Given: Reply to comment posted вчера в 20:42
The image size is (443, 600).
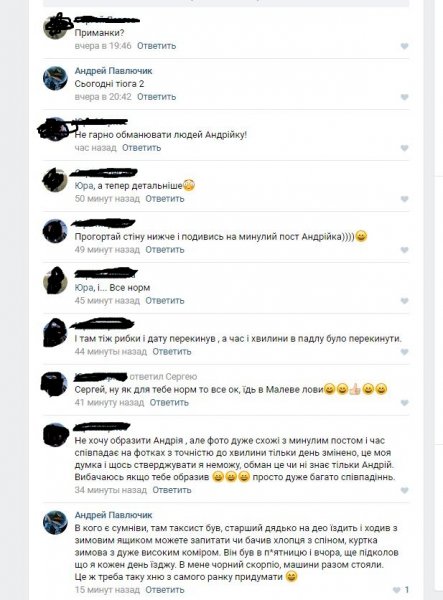Looking at the screenshot, I should pyautogui.click(x=156, y=97).
